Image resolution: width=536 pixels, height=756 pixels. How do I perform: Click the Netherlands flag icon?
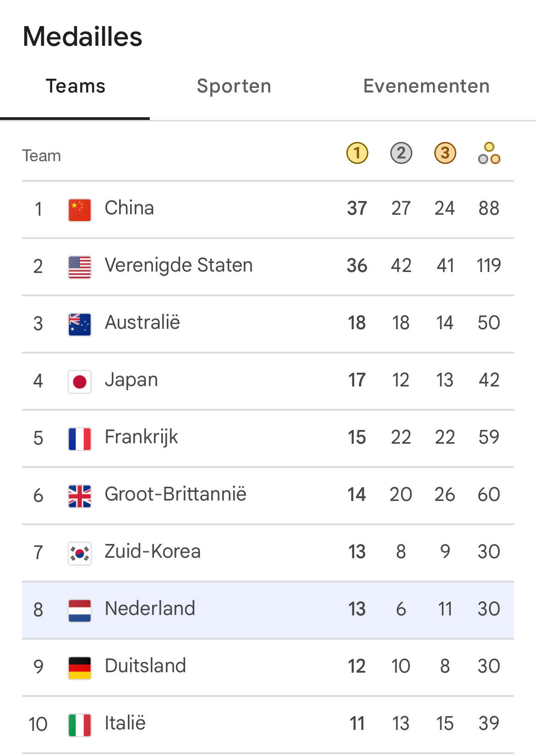[x=80, y=610]
